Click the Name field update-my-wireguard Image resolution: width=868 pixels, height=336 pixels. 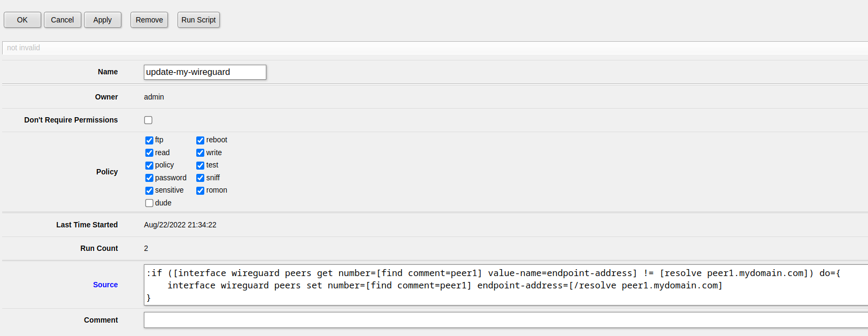(x=205, y=72)
